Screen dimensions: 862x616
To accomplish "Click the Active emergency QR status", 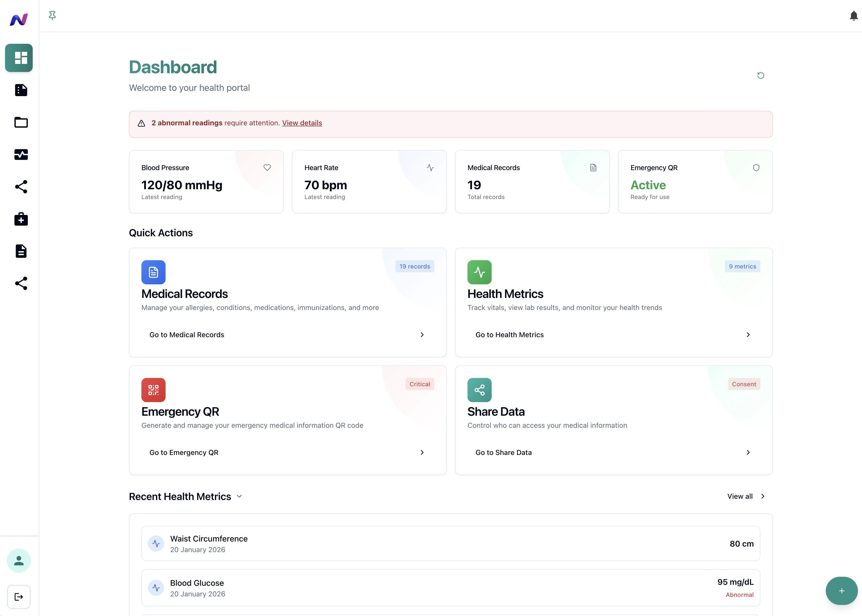I will (x=648, y=185).
